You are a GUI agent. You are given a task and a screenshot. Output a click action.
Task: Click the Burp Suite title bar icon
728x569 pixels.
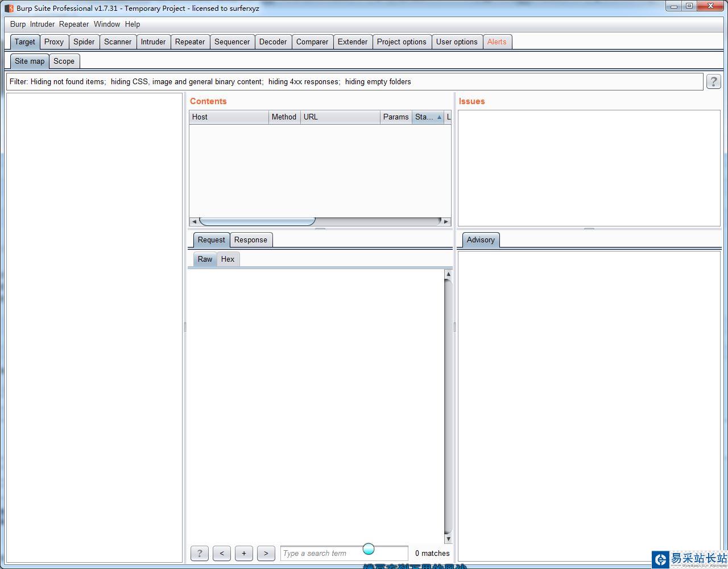[9, 9]
